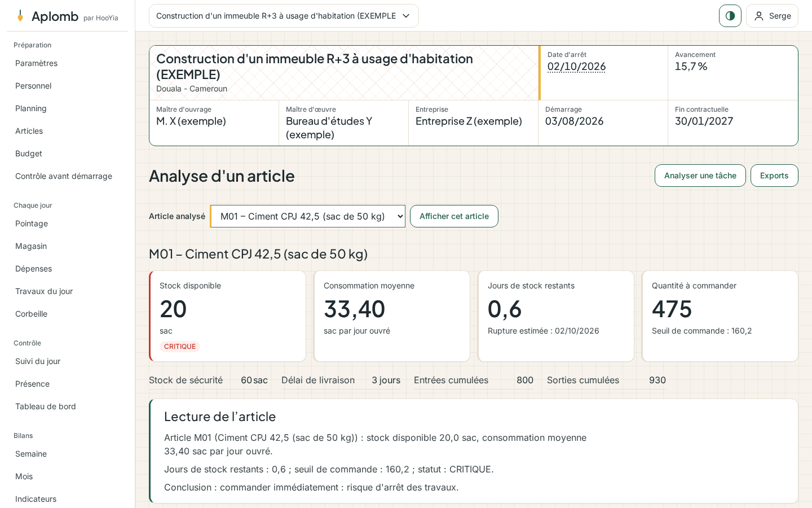This screenshot has width=812, height=508.
Task: Click the Quantité à commander 475
Action: [x=672, y=309]
